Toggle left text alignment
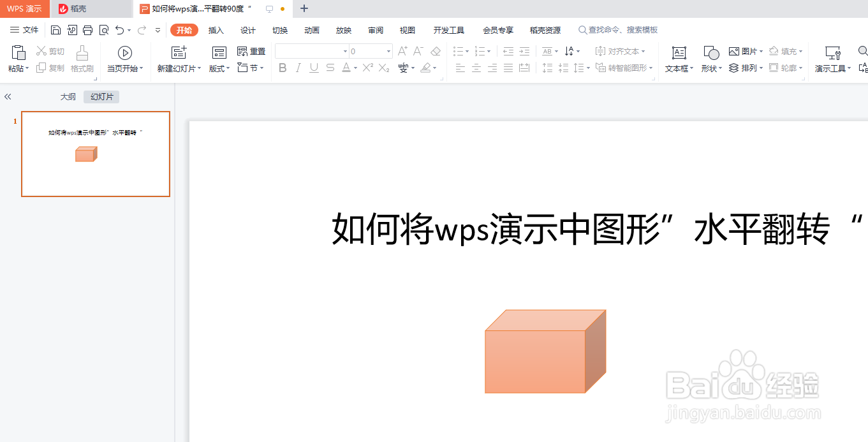This screenshot has height=442, width=868. coord(460,68)
